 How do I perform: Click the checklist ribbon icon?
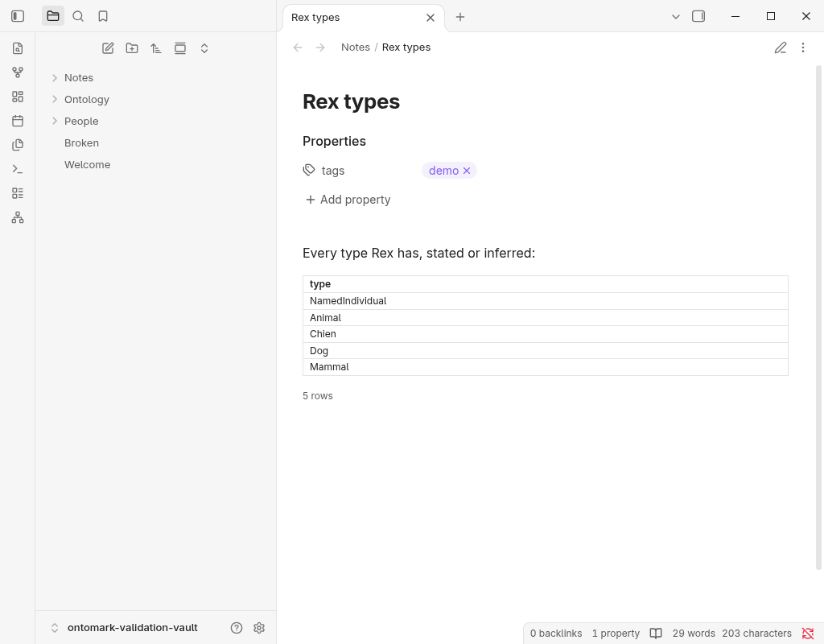(18, 193)
